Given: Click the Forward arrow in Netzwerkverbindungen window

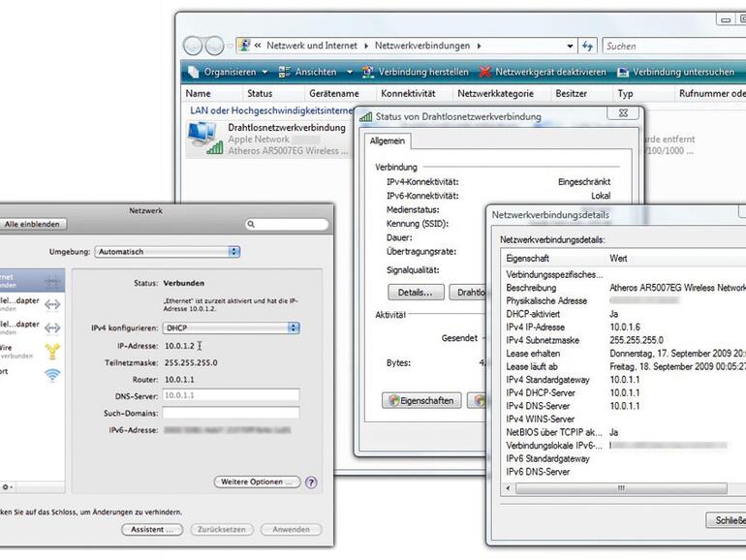Looking at the screenshot, I should [214, 46].
